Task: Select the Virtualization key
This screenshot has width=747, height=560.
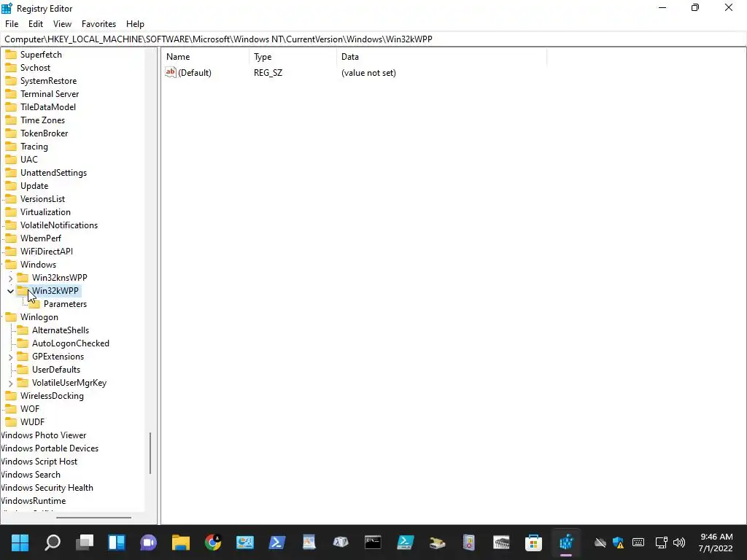Action: tap(45, 212)
